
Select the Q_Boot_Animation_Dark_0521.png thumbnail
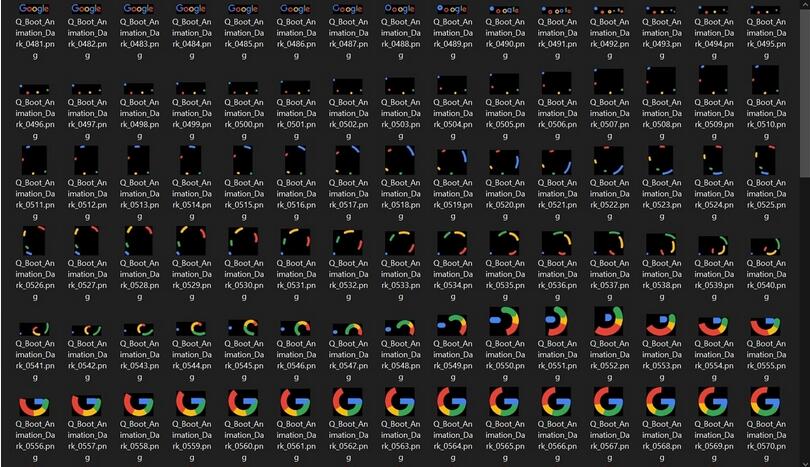(557, 161)
